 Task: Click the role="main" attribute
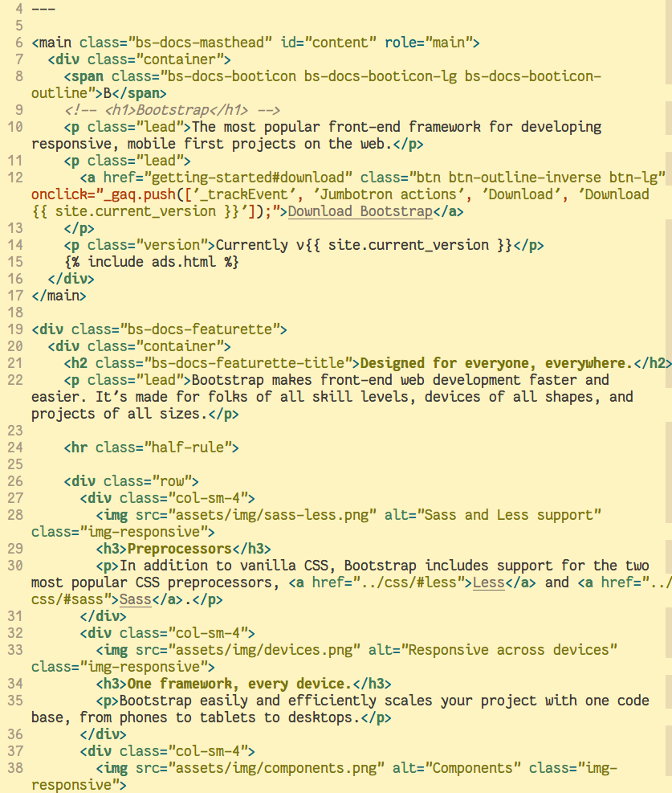click(x=429, y=43)
